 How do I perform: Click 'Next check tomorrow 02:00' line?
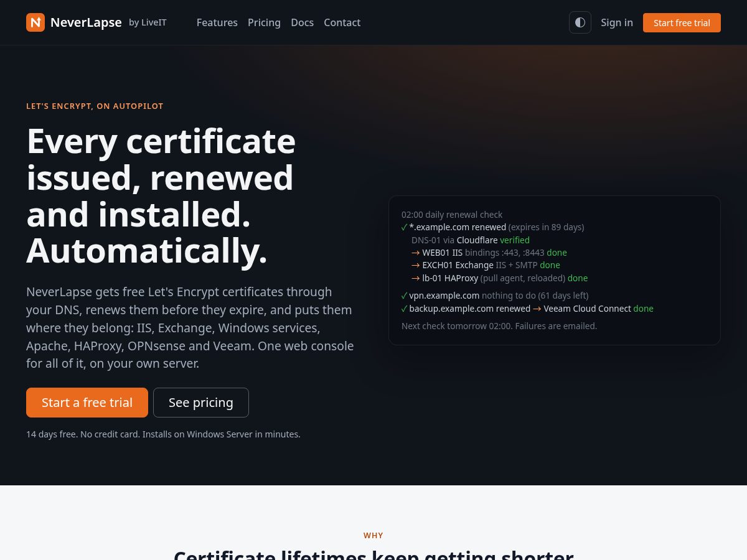point(499,326)
